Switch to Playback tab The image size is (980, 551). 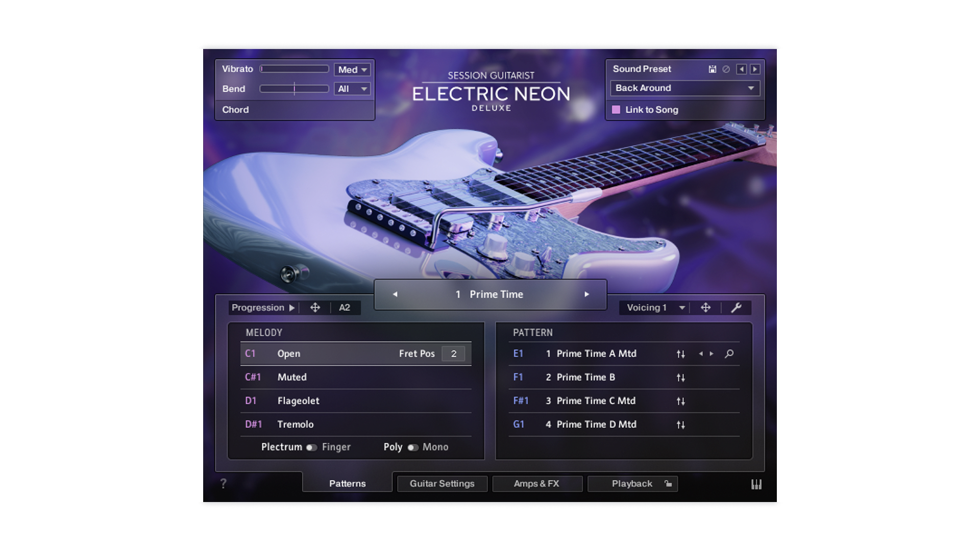(632, 484)
